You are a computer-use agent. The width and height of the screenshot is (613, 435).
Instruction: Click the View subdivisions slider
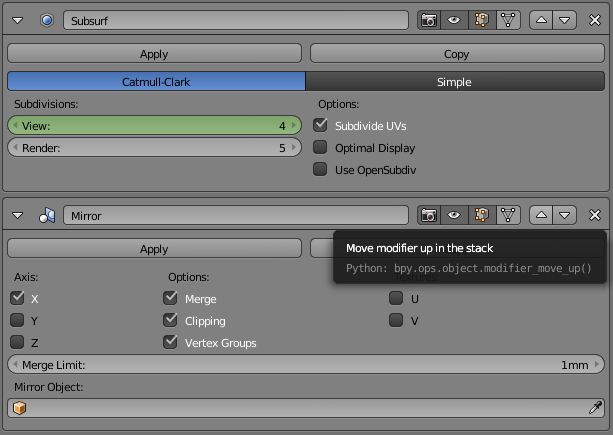(154, 125)
